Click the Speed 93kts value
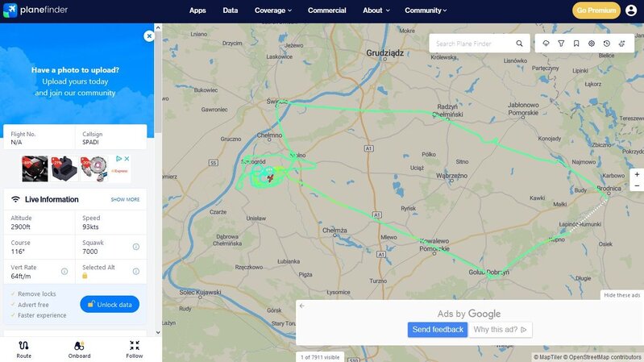Viewport: 644px width, 362px height. pos(90,227)
